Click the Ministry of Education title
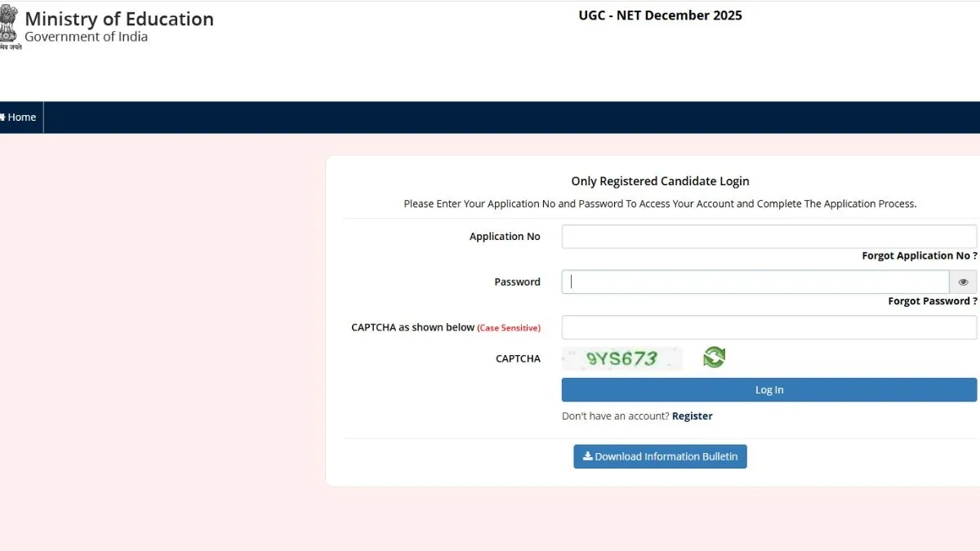This screenshot has width=980, height=551. pos(119,19)
